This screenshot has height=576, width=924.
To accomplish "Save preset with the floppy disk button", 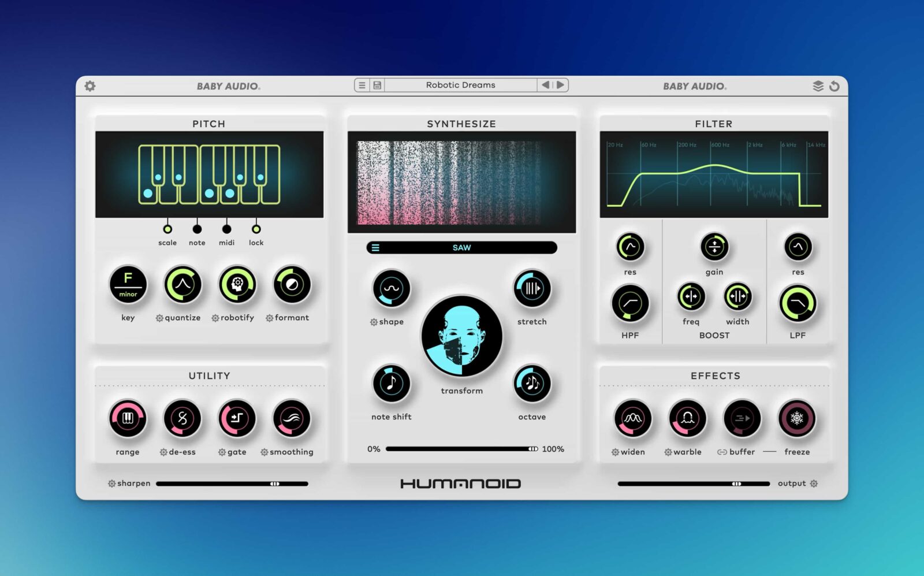I will pos(377,86).
